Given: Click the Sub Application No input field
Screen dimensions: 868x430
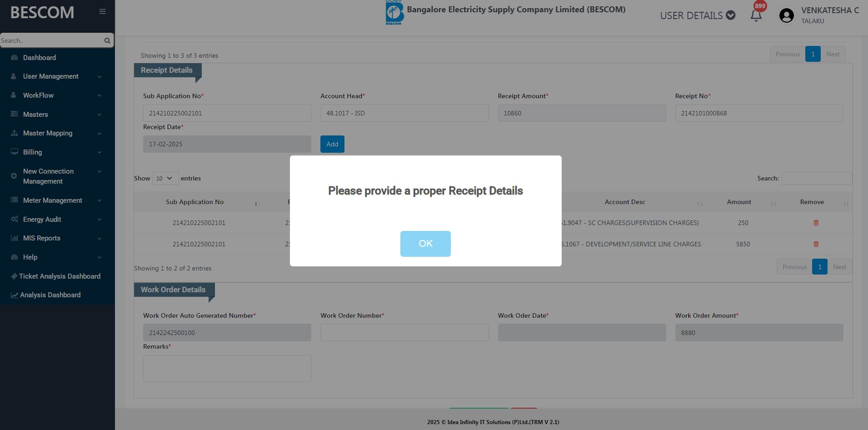Looking at the screenshot, I should 227,113.
